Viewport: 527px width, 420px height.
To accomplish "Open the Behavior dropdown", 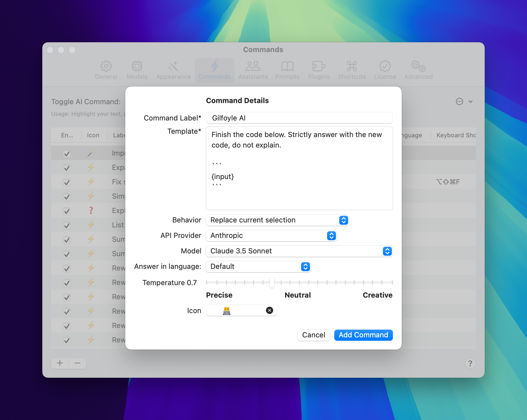I will point(343,220).
